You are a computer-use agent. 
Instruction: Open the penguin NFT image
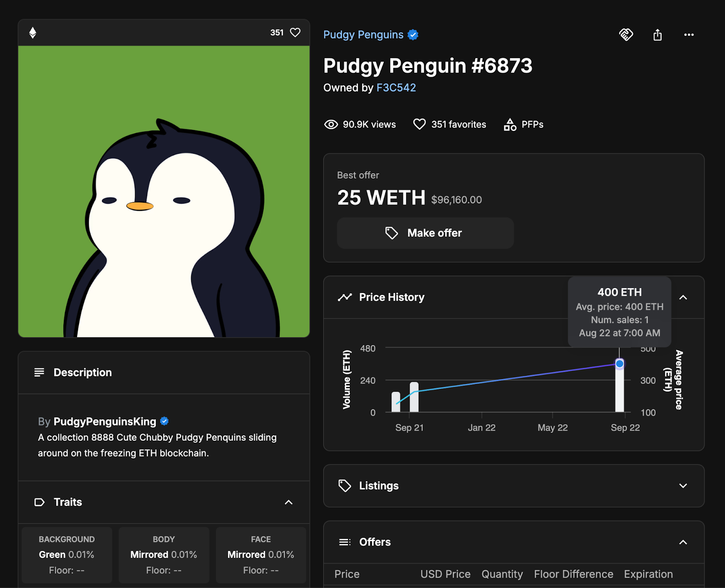coord(164,191)
